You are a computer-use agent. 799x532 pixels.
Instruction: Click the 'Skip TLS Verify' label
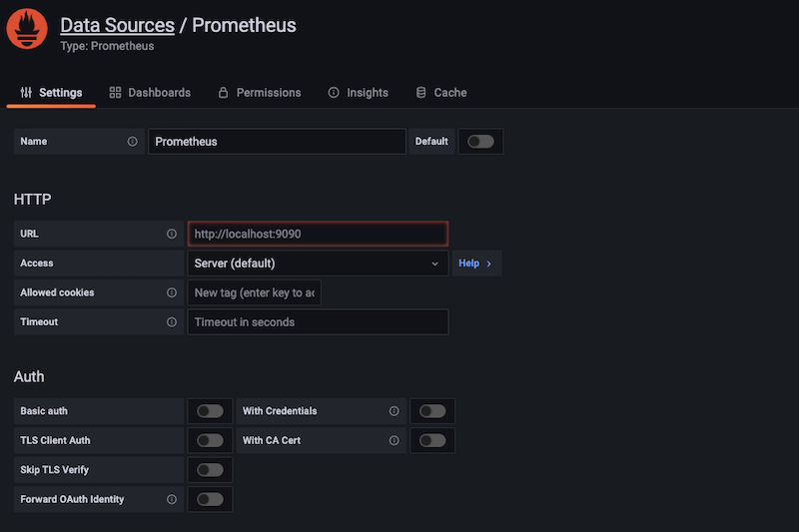click(55, 470)
